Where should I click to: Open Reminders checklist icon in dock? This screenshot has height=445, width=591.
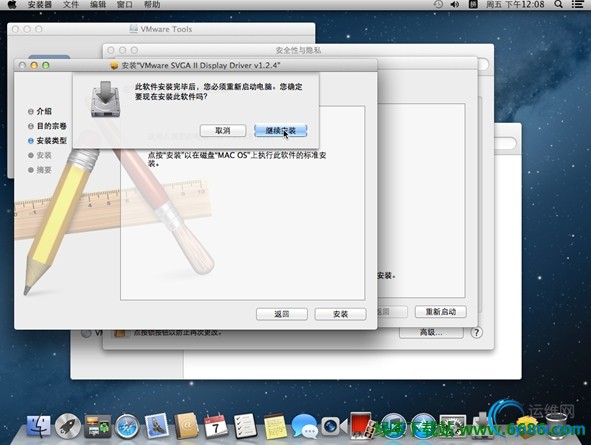click(245, 426)
